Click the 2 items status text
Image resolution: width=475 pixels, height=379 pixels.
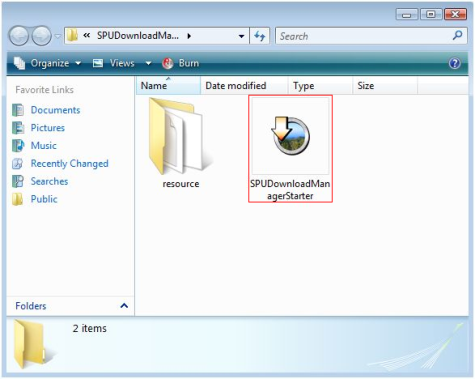[90, 328]
